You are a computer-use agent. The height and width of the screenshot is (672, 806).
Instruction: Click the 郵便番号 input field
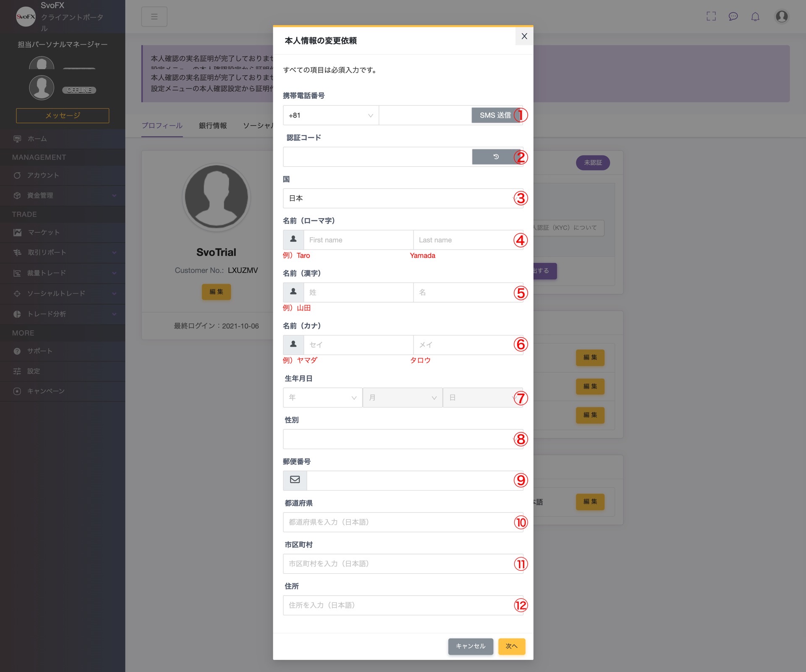click(x=415, y=481)
